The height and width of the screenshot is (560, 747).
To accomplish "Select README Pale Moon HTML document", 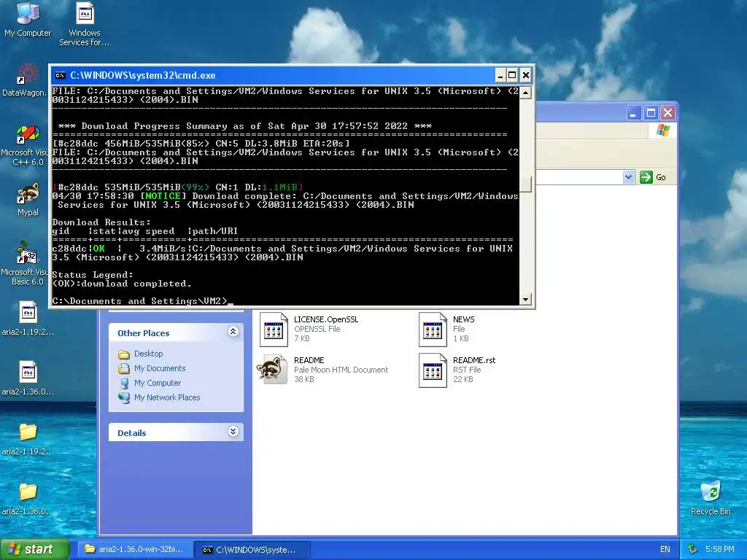I will tap(323, 370).
